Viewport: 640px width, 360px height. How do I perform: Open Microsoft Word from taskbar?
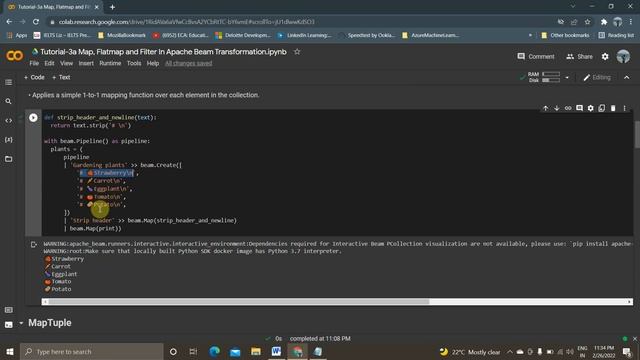[276, 351]
